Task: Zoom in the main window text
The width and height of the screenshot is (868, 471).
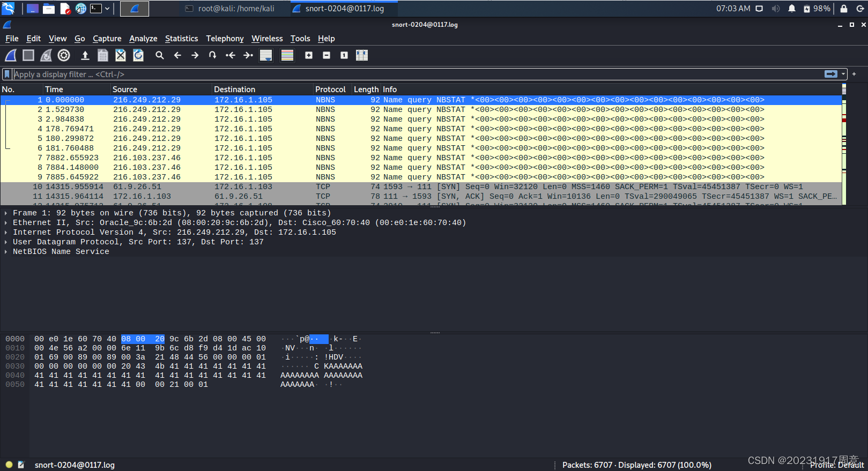Action: coord(309,55)
